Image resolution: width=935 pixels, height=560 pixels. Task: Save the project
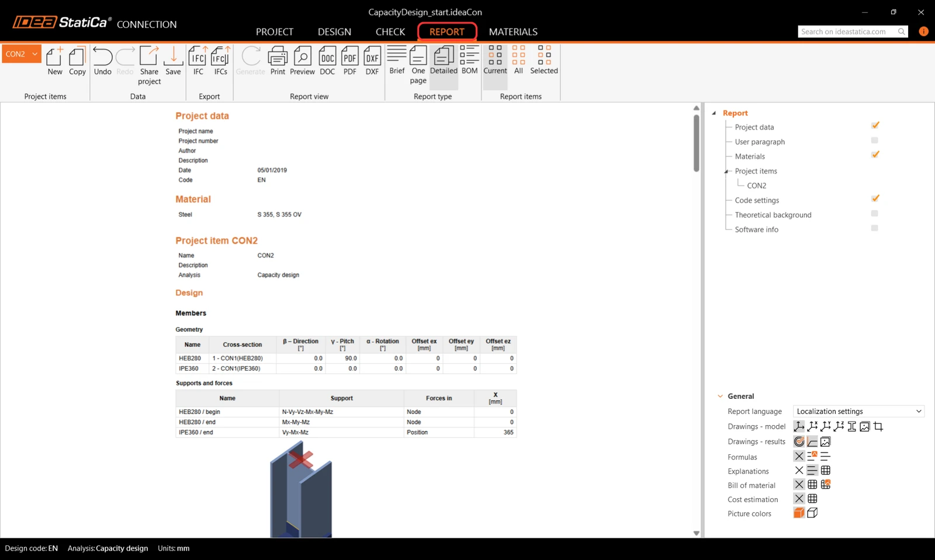(x=173, y=61)
